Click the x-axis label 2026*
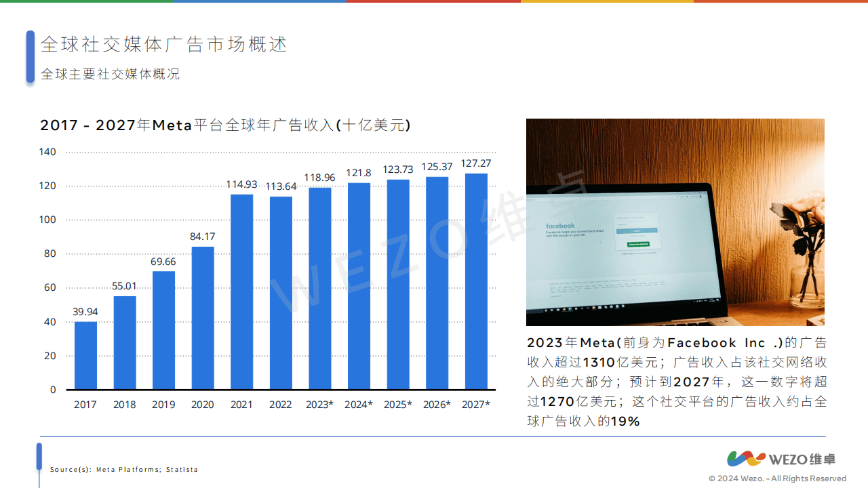This screenshot has height=488, width=868. pos(437,405)
